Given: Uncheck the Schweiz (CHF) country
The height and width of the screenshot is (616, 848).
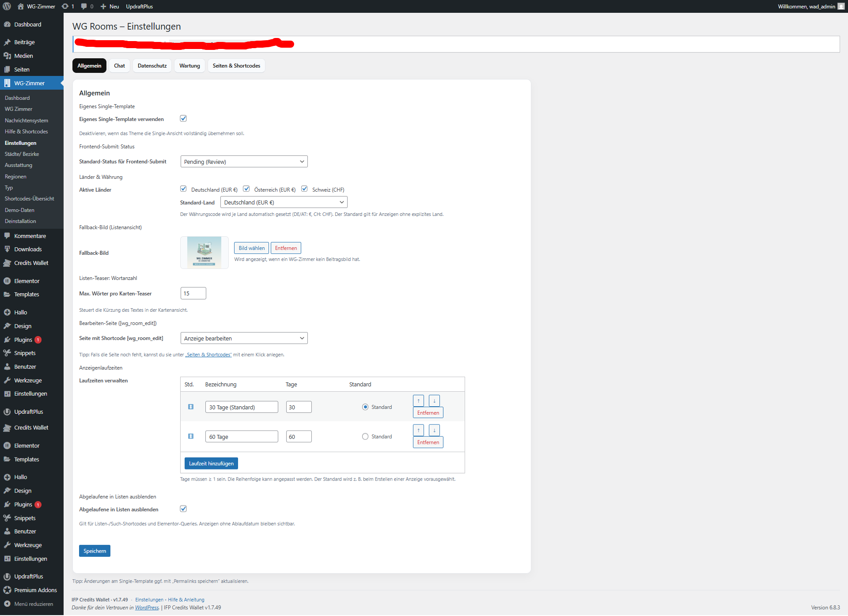Looking at the screenshot, I should pyautogui.click(x=304, y=189).
